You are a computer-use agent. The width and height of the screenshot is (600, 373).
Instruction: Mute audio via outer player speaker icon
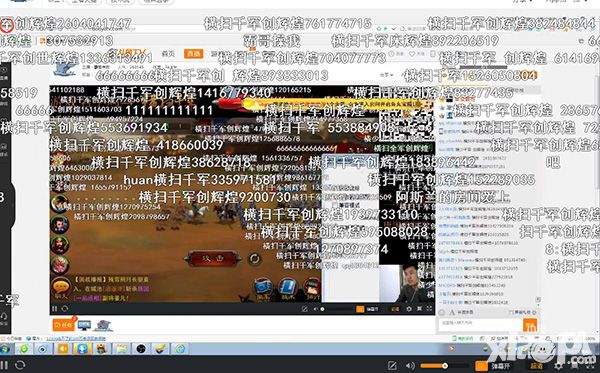point(410,366)
